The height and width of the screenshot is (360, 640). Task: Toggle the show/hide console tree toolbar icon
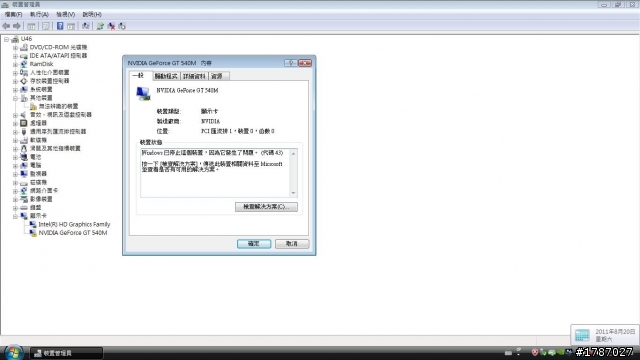31,26
